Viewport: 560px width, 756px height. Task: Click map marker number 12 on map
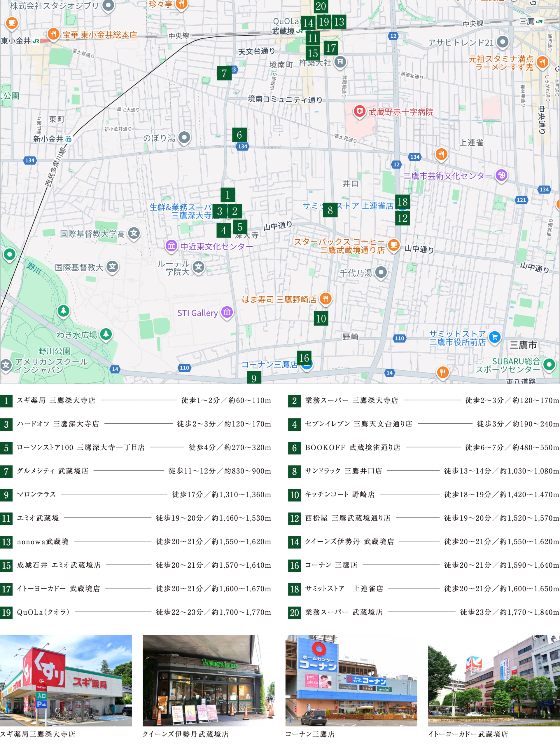pyautogui.click(x=402, y=218)
